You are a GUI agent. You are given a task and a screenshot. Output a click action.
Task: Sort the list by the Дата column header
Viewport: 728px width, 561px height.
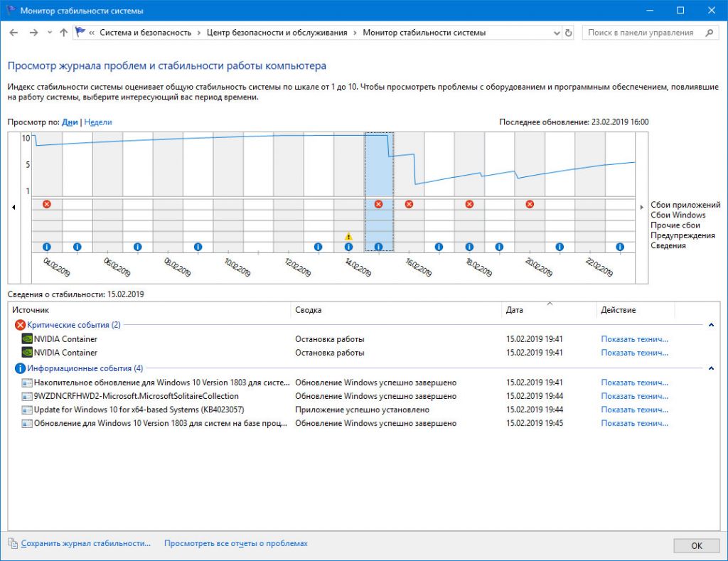tap(515, 310)
